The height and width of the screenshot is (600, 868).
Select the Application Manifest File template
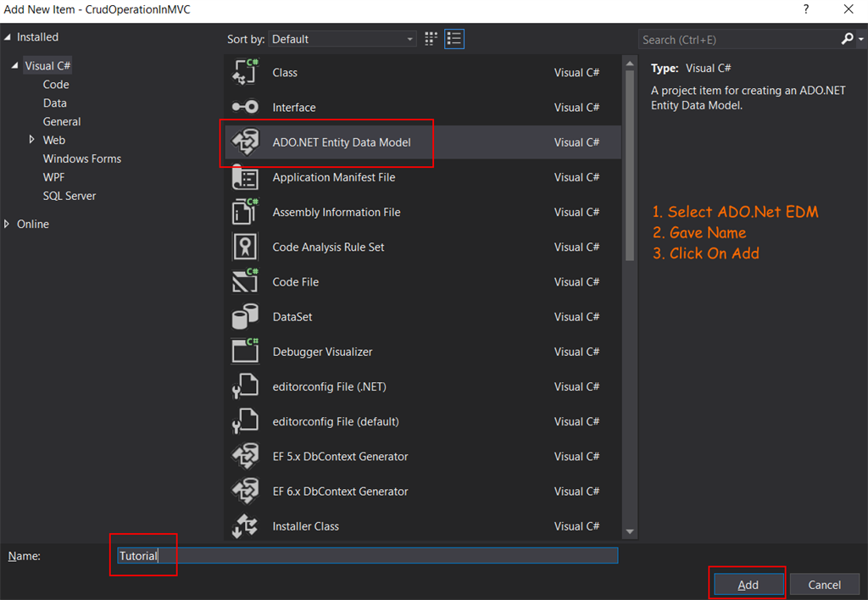tap(331, 176)
